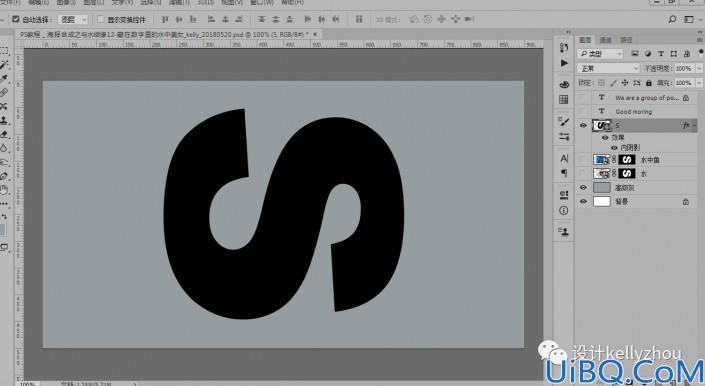This screenshot has height=386, width=705.
Task: Open the blend mode dropdown
Action: tap(608, 68)
